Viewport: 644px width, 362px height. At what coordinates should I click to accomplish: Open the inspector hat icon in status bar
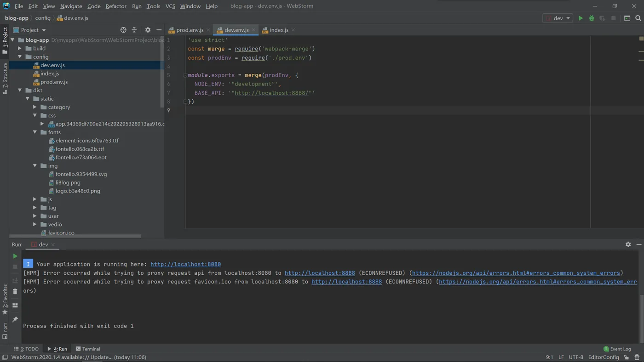(x=637, y=357)
